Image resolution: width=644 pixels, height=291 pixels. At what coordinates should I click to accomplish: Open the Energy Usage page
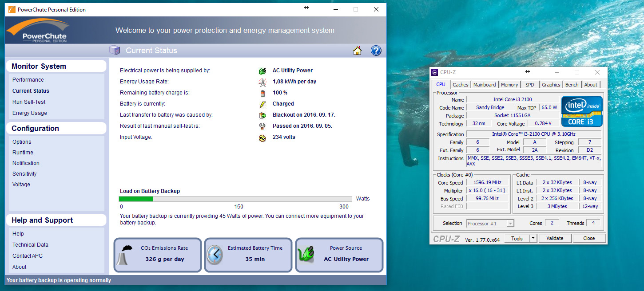[30, 113]
